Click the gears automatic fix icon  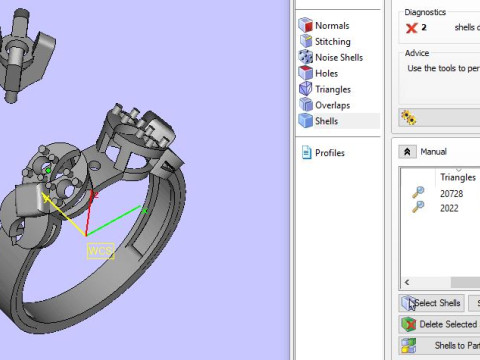click(408, 118)
